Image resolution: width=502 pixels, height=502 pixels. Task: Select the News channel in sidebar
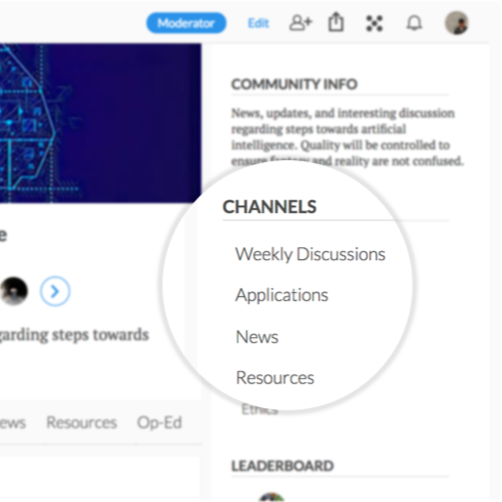(x=257, y=337)
